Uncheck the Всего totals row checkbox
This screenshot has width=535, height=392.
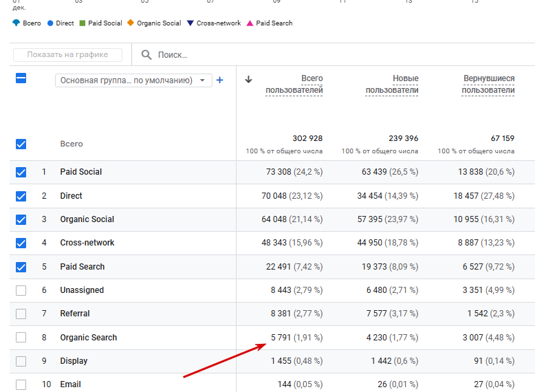click(x=21, y=144)
